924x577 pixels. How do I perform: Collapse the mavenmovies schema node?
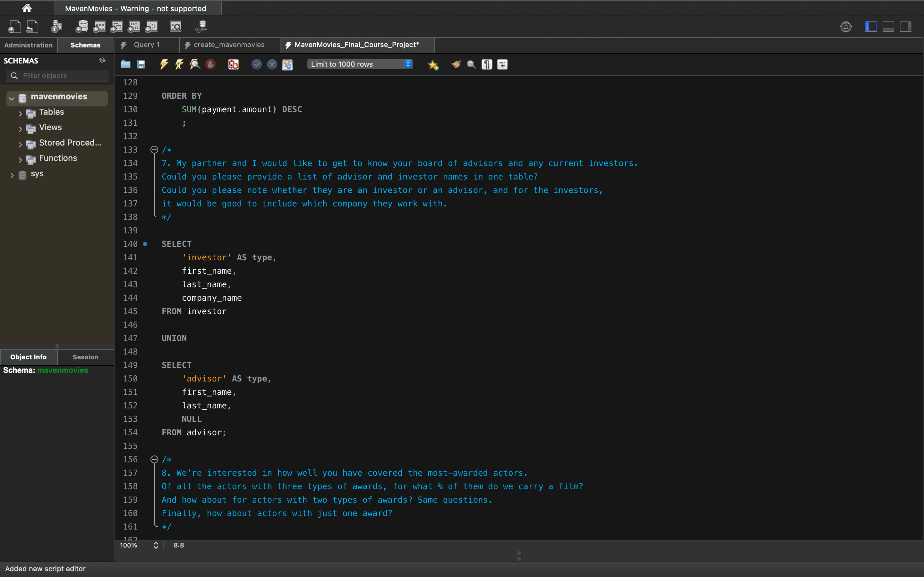pyautogui.click(x=12, y=98)
